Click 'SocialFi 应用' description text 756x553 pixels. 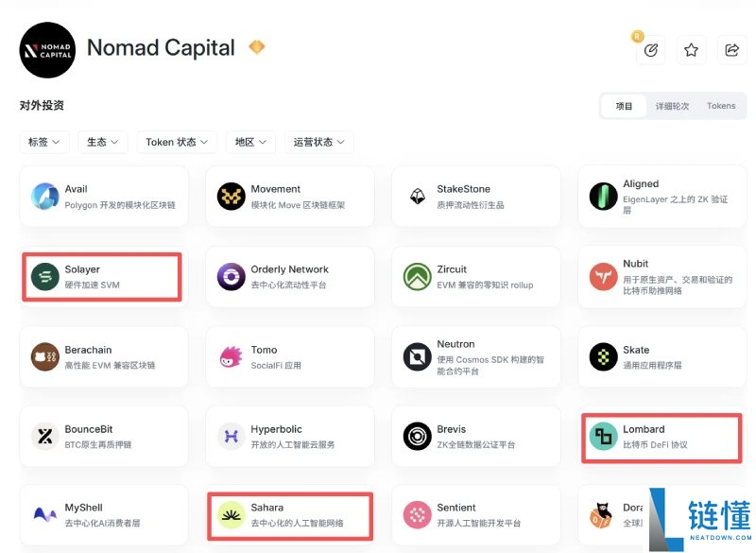(276, 366)
